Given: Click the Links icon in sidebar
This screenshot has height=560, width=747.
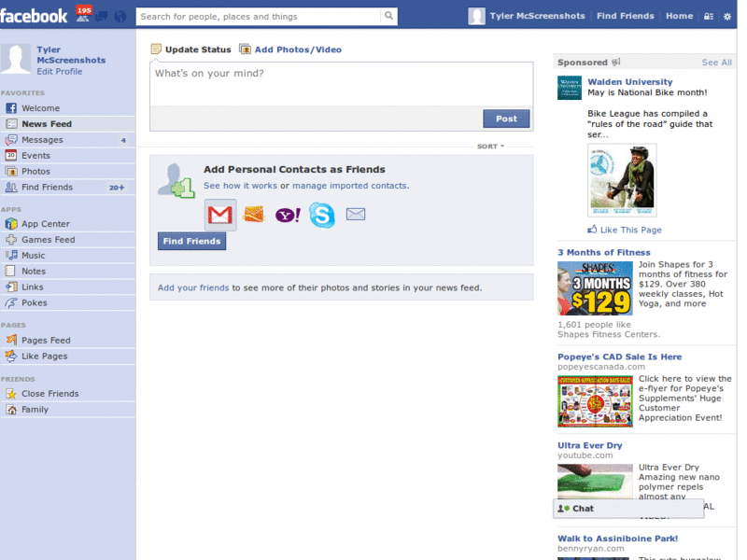Looking at the screenshot, I should [11, 287].
